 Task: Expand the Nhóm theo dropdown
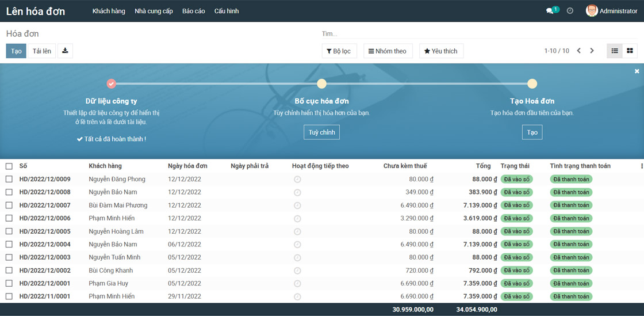(388, 51)
